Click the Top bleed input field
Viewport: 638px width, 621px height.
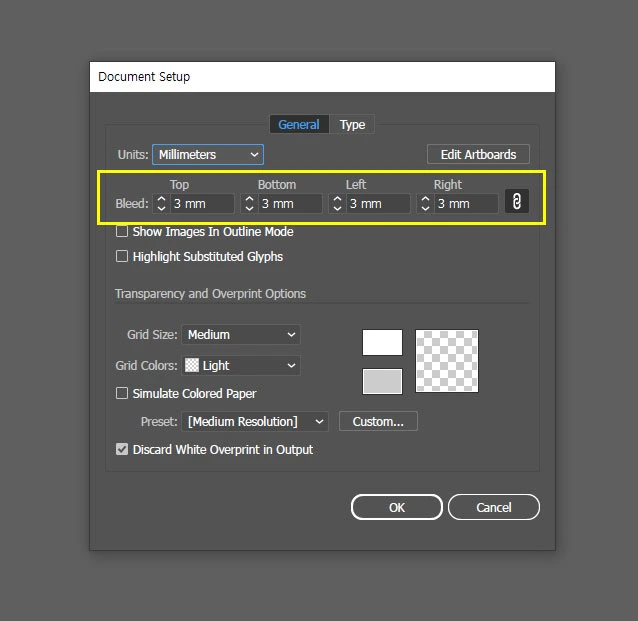202,203
